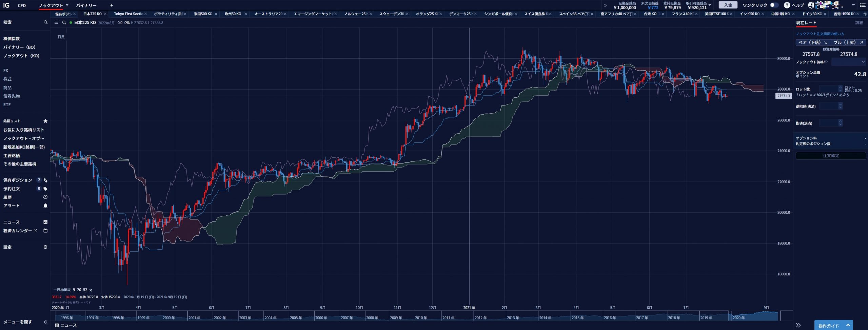Expand the ノックアウト workspace dropdown arrow
This screenshot has height=330, width=868.
[x=67, y=5]
